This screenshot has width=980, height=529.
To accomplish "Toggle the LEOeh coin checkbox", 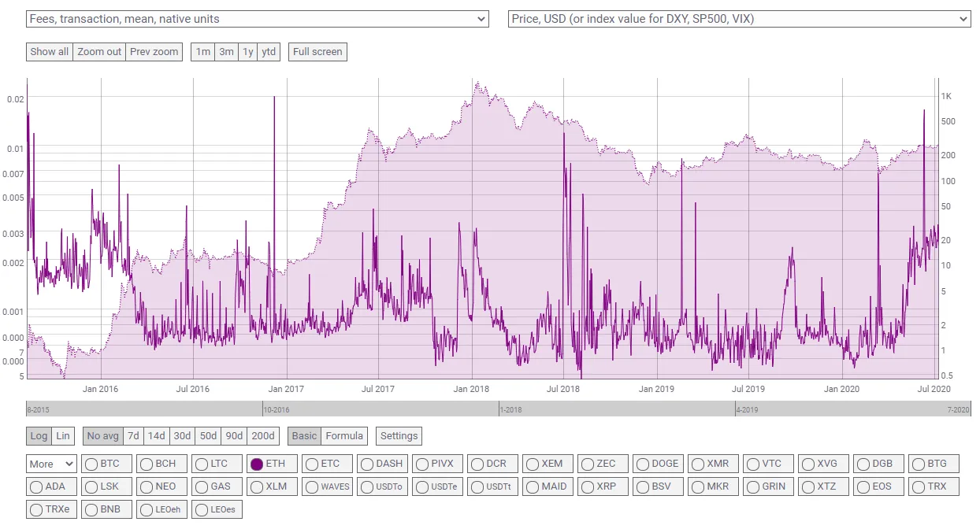I will tap(161, 509).
